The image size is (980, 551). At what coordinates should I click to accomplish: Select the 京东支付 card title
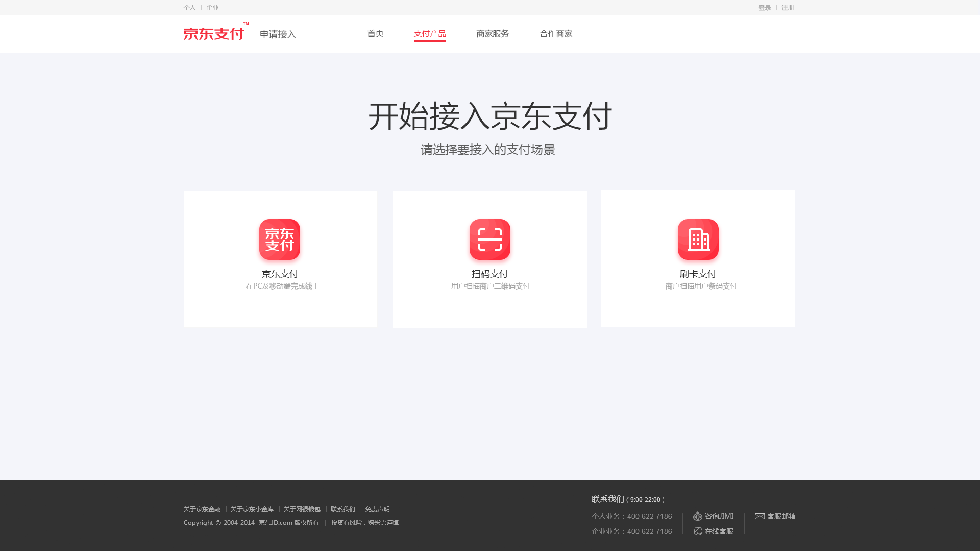pyautogui.click(x=280, y=274)
